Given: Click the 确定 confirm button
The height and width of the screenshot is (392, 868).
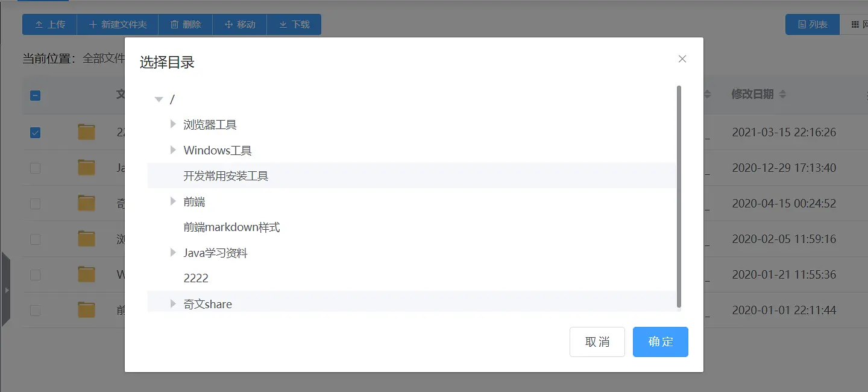Looking at the screenshot, I should [660, 341].
